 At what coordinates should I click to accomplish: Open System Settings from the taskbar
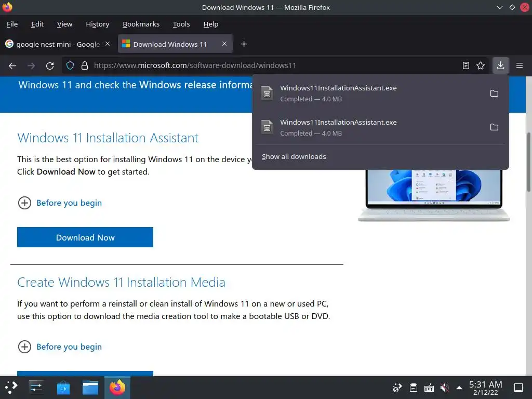point(36,387)
